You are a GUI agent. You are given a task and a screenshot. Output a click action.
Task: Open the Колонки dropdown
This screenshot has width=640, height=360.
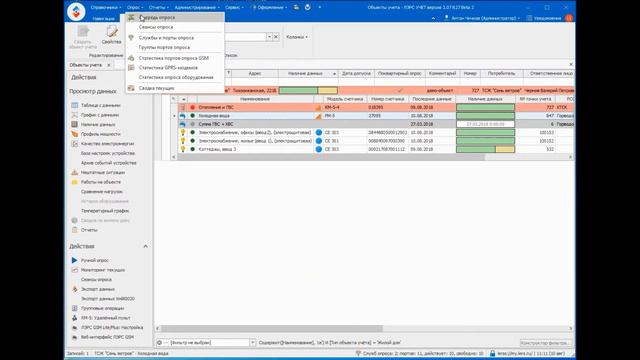pyautogui.click(x=297, y=37)
